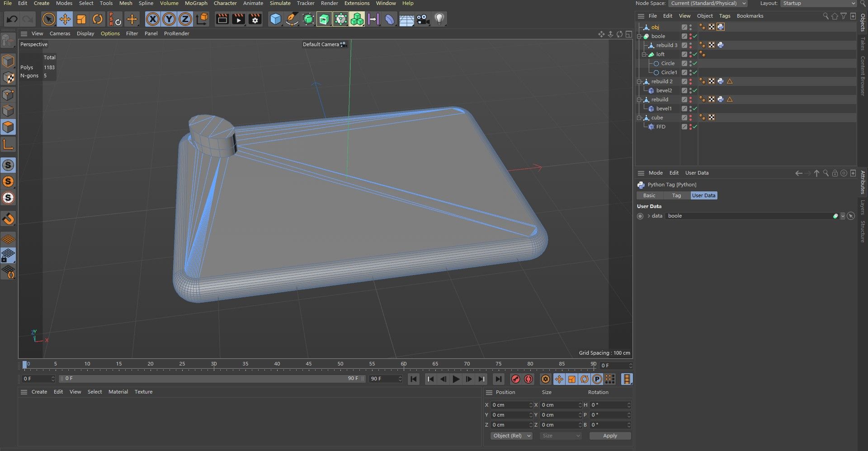
Task: Toggle the data animation radio dot
Action: click(640, 216)
